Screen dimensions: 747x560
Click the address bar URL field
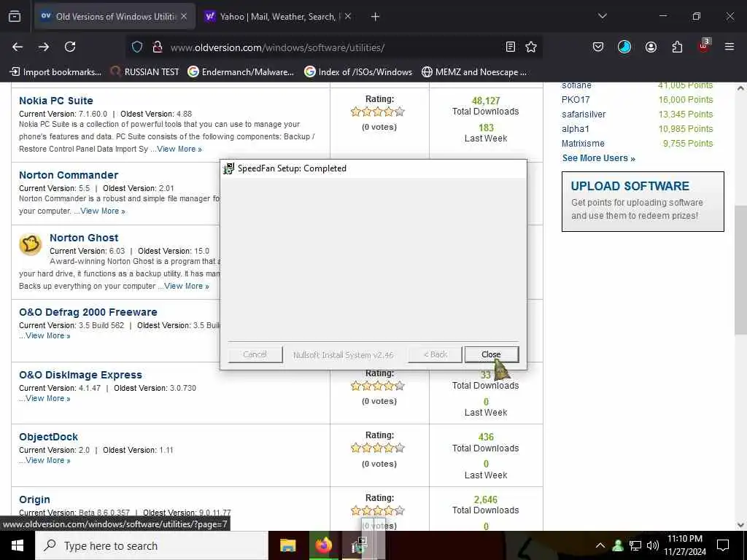tap(333, 47)
